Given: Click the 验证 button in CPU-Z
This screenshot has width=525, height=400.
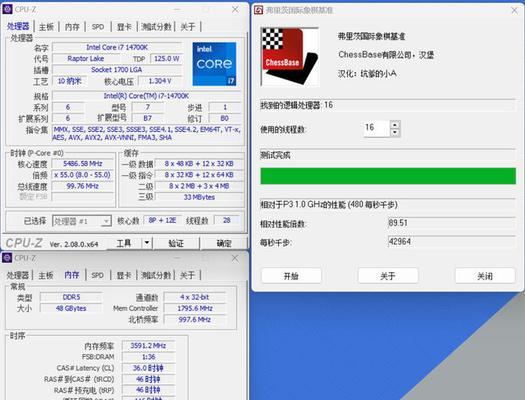Looking at the screenshot, I should pyautogui.click(x=176, y=243).
